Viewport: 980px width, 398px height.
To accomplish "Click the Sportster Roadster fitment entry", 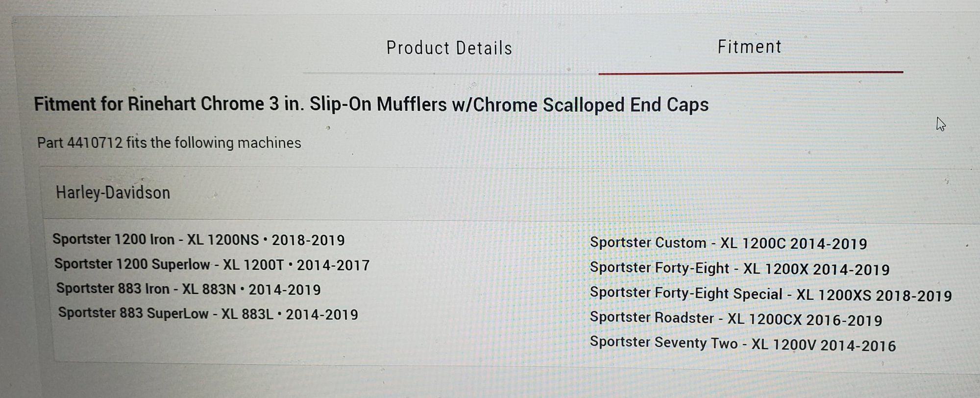I will [735, 319].
